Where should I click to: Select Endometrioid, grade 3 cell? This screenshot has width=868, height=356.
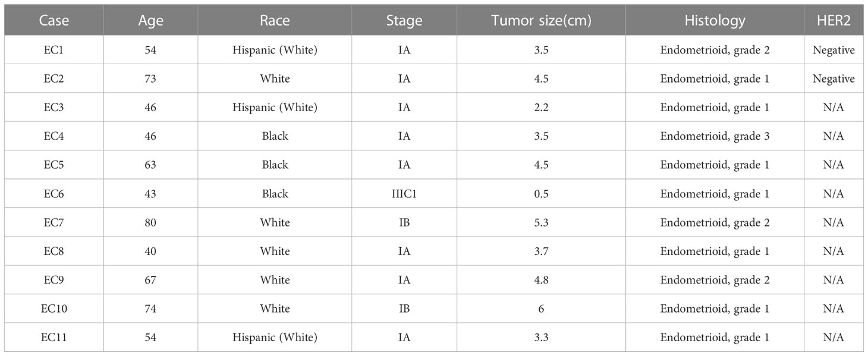point(715,136)
